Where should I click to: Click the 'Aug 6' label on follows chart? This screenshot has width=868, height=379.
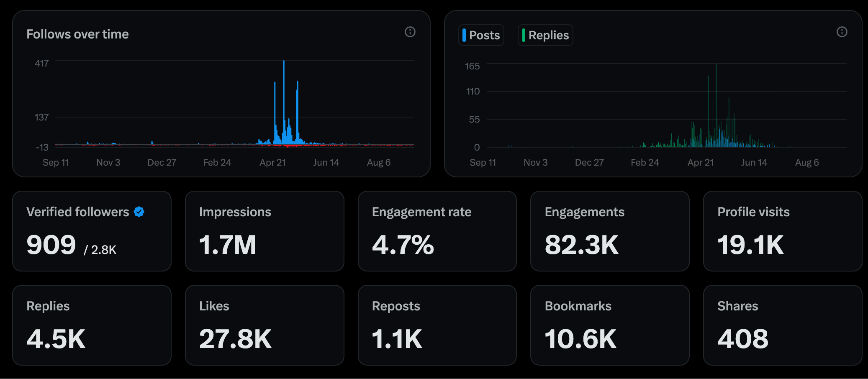click(379, 163)
